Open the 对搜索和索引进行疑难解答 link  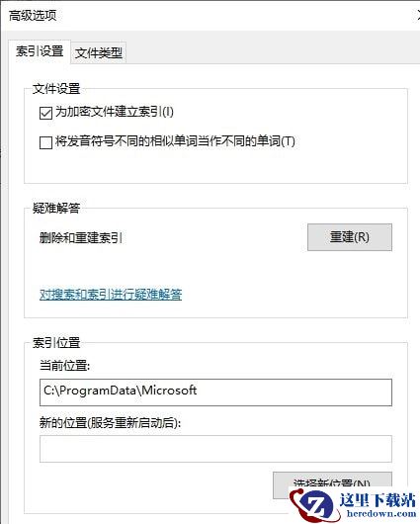click(x=111, y=295)
